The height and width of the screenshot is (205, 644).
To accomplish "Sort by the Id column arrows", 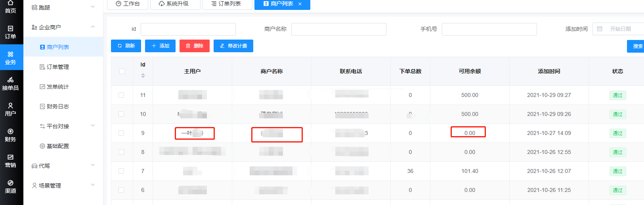I will tap(143, 76).
